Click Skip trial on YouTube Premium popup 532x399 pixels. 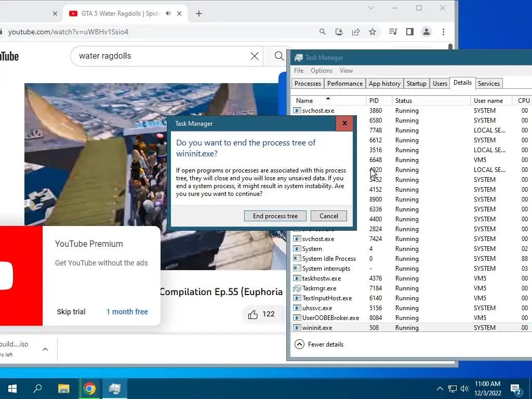[x=71, y=312]
